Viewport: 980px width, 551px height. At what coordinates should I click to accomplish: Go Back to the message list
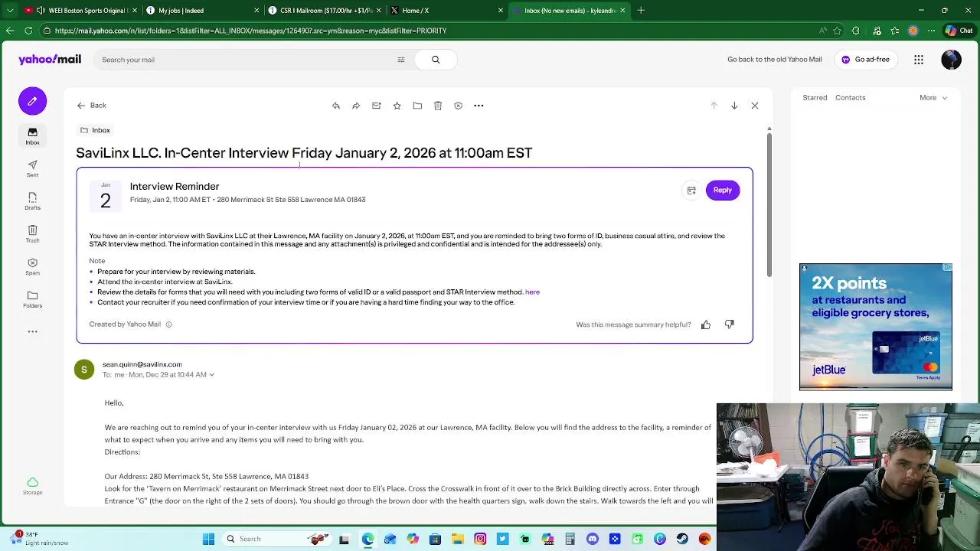coord(92,106)
